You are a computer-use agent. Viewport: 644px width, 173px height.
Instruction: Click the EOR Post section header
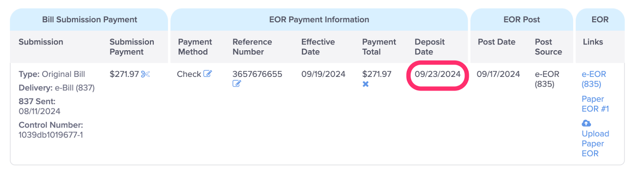click(522, 19)
